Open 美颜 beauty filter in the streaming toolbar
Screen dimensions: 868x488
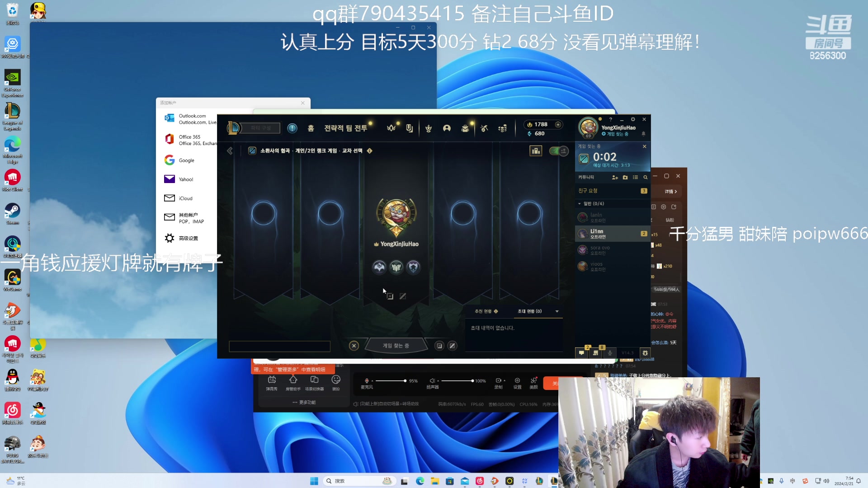533,381
